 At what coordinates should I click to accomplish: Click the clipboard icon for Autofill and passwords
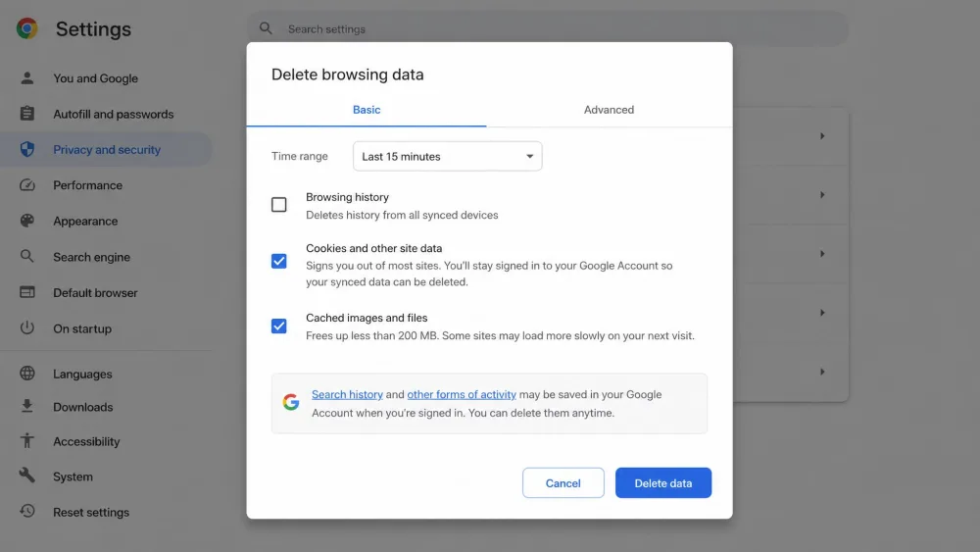(26, 114)
